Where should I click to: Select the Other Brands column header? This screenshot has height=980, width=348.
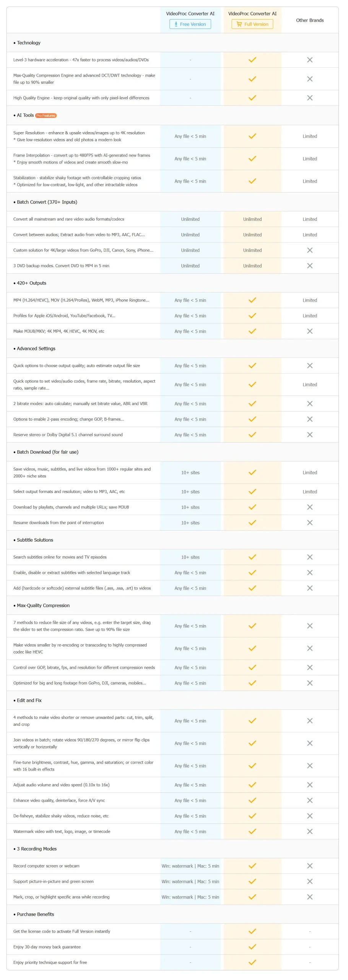coord(310,20)
